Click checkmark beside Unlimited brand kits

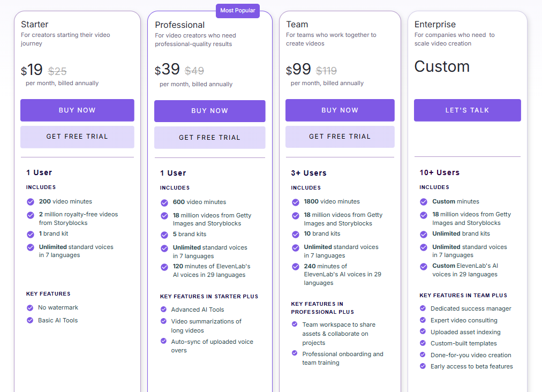coord(424,235)
